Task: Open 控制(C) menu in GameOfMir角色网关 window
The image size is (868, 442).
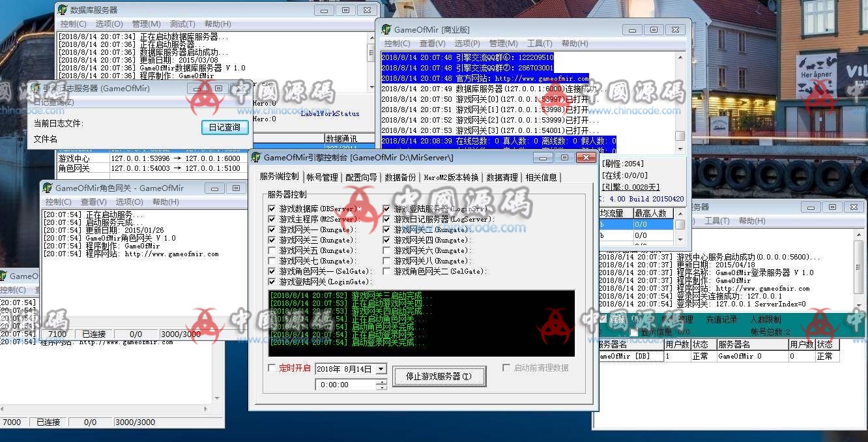Action: pos(59,202)
